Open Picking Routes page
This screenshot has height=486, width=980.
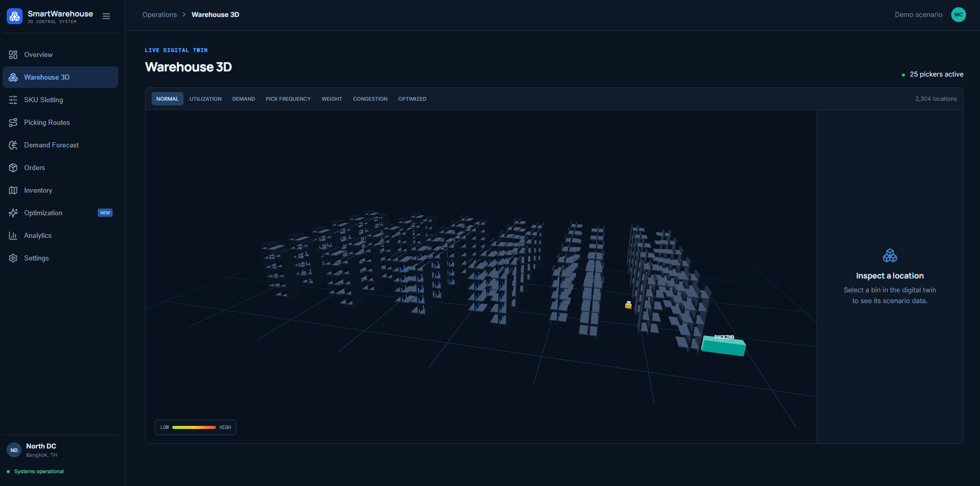(60, 123)
